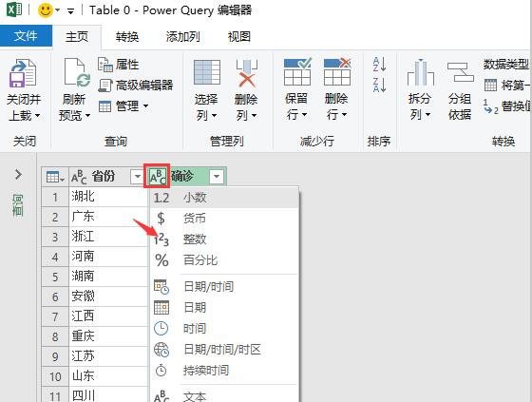The width and height of the screenshot is (532, 402).
Task: Click the 删除列 icon
Action: 247,73
